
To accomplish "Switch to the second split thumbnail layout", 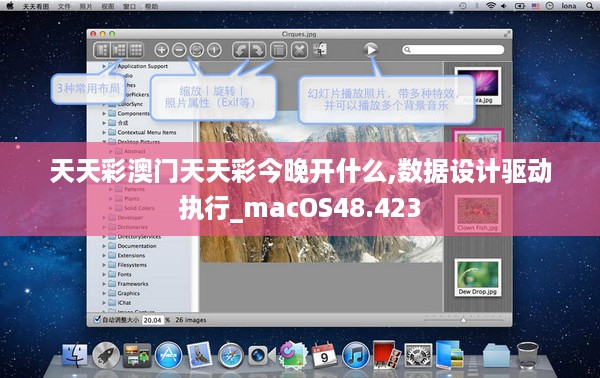I will 119,50.
